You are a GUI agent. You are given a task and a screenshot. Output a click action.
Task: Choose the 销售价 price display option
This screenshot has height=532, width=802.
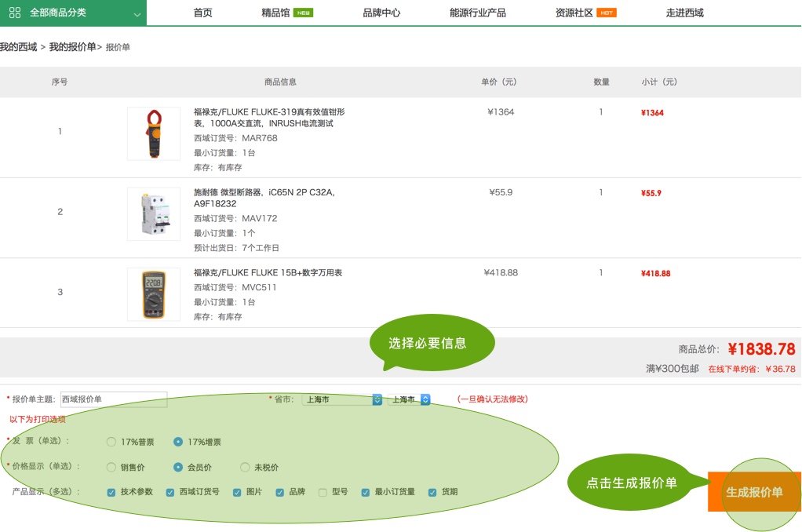click(111, 467)
